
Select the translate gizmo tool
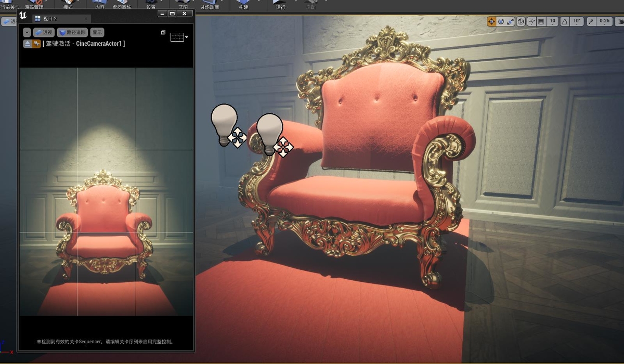(491, 21)
